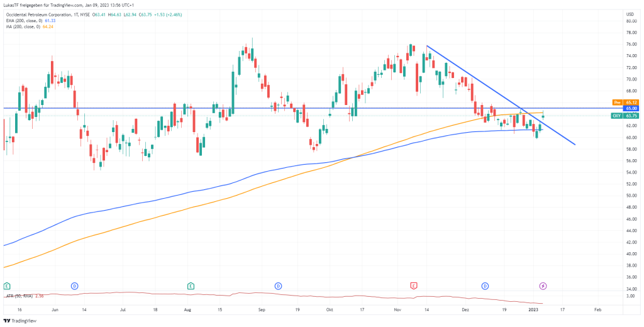644x327 pixels.
Task: Click the leftmost green earnings marker
Action: 7,286
